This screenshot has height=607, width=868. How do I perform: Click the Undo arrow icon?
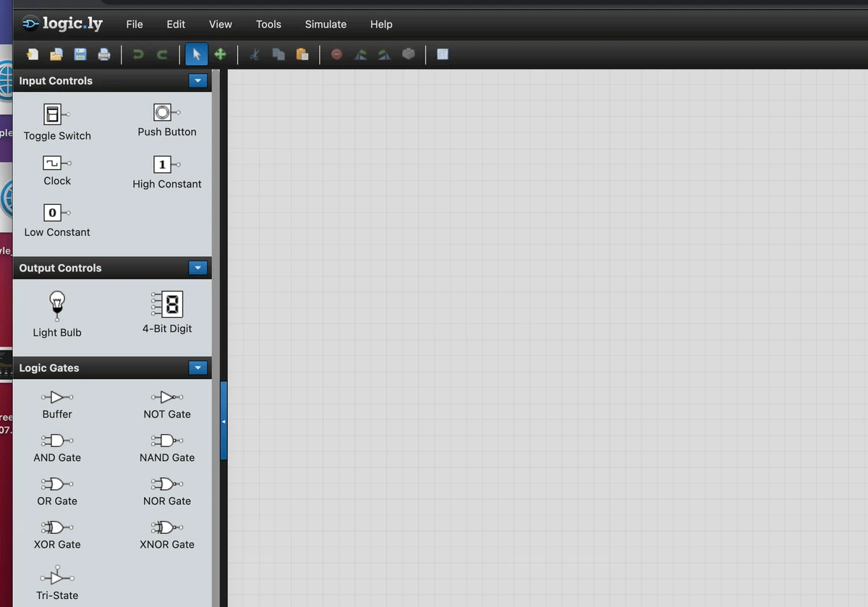(x=138, y=54)
